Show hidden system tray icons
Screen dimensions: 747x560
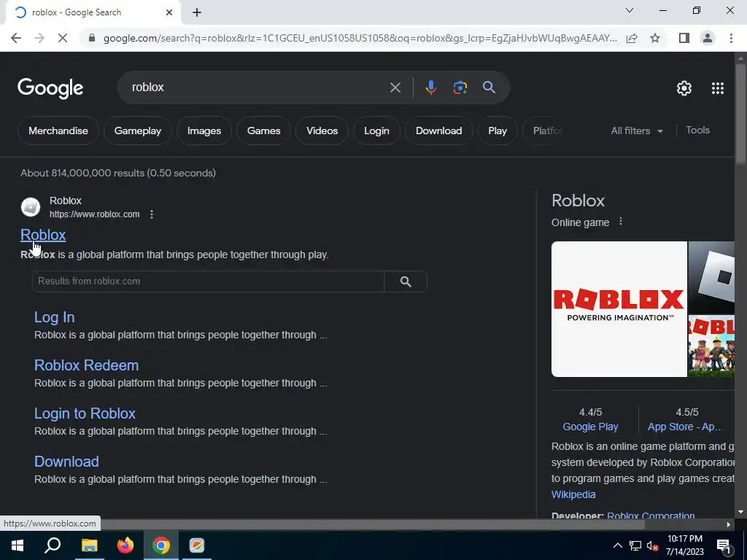pos(617,545)
